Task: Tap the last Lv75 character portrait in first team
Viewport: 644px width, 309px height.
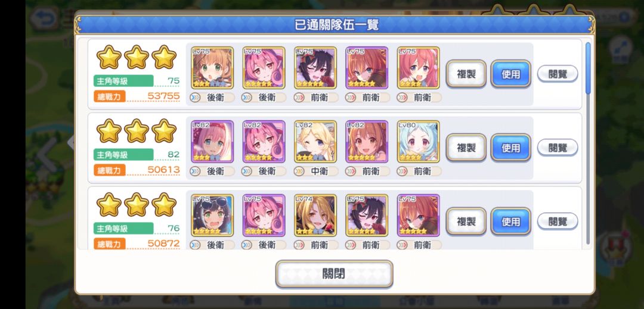Action: [x=419, y=68]
